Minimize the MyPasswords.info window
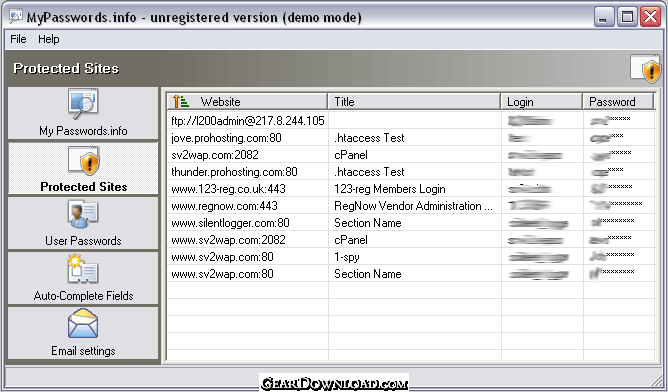 [604, 17]
